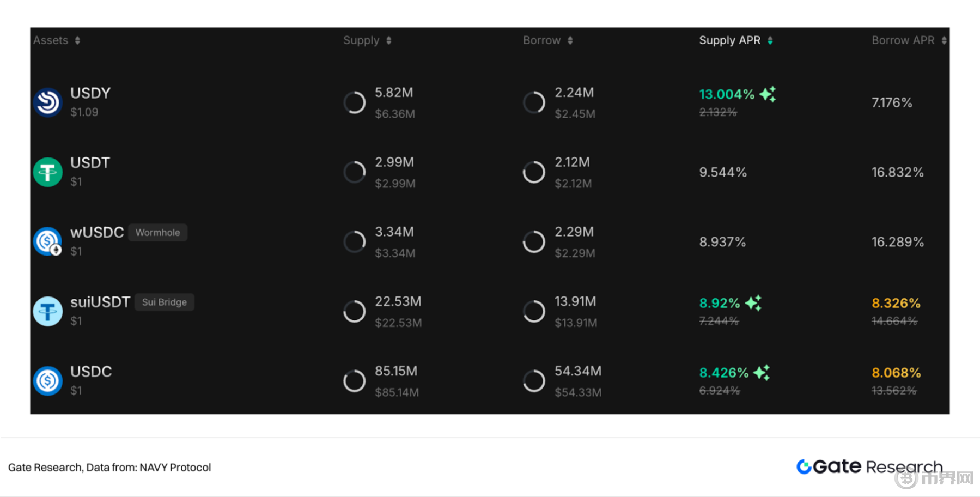
Task: Click the USDY price $1.09
Action: click(x=84, y=112)
